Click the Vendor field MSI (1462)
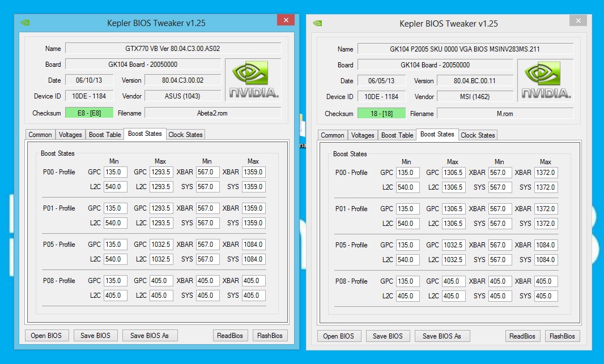 (x=475, y=97)
